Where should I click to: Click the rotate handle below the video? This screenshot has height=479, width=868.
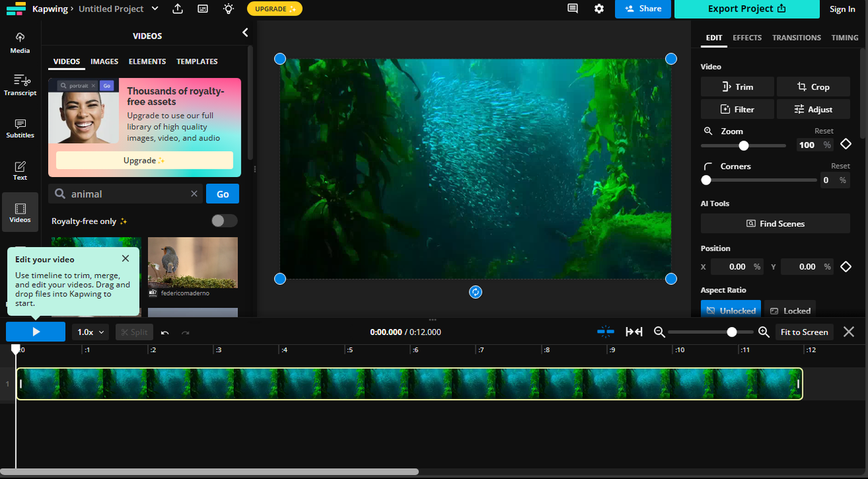pyautogui.click(x=475, y=292)
